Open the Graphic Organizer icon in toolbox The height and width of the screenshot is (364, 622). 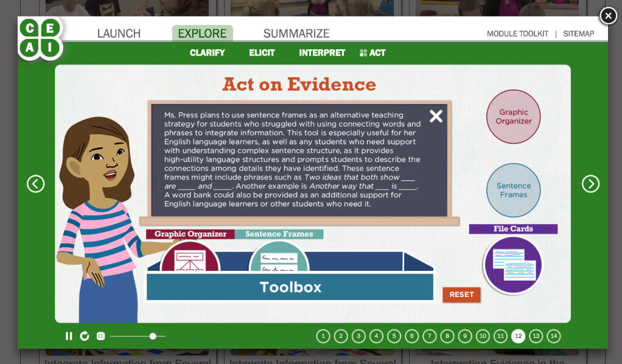coord(190,259)
